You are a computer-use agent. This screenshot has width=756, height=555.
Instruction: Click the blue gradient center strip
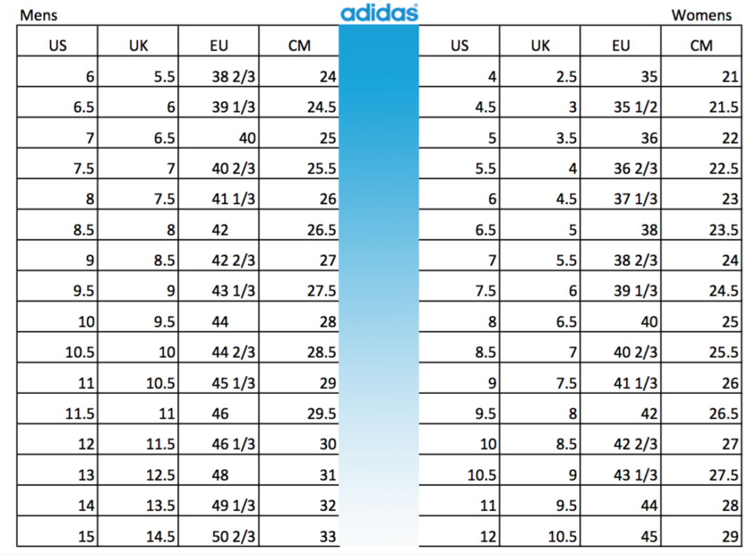tap(379, 280)
